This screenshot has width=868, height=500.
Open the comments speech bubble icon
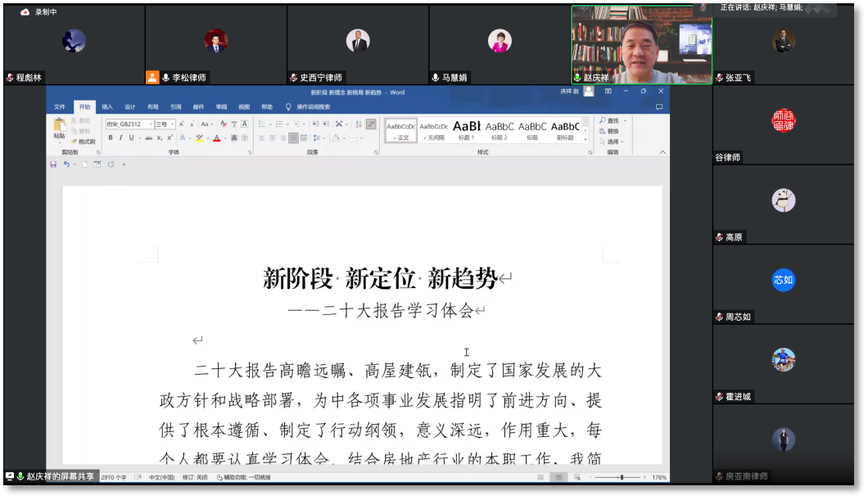coord(659,106)
